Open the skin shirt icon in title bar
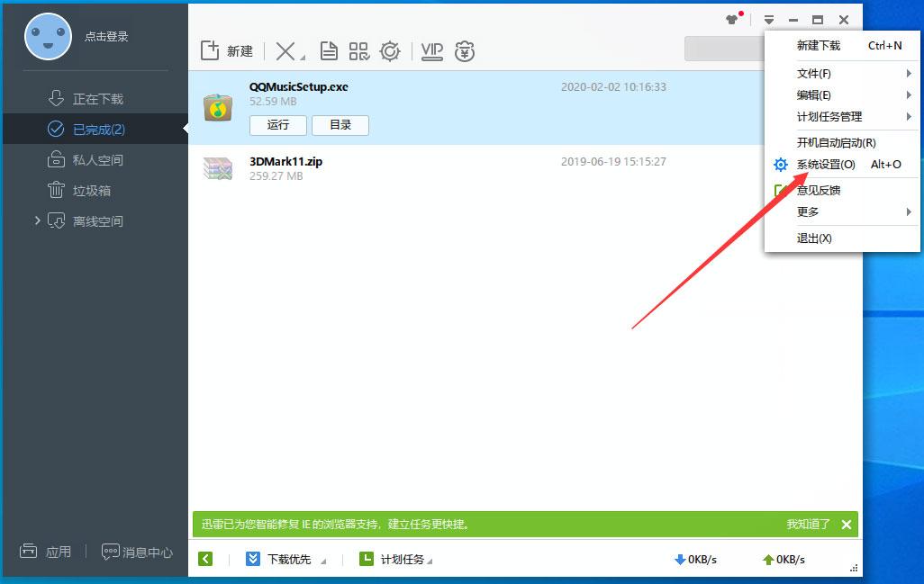 733,19
